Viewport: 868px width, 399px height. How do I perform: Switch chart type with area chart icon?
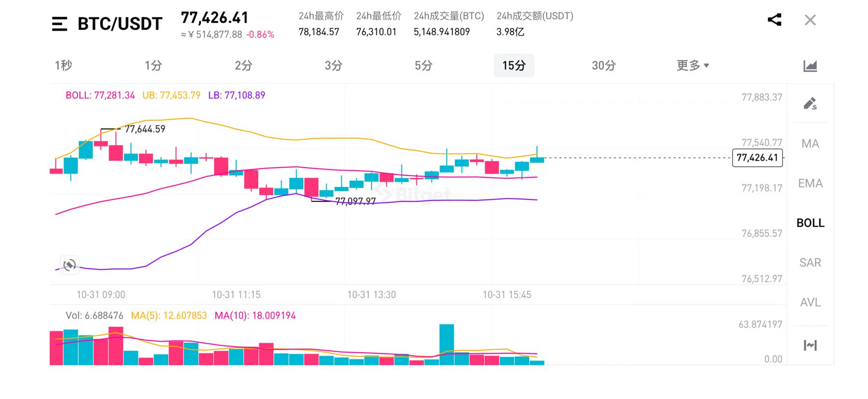tap(810, 66)
